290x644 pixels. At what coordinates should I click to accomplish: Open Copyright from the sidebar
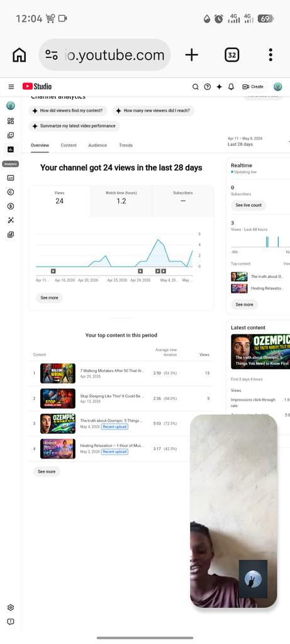[x=11, y=192]
